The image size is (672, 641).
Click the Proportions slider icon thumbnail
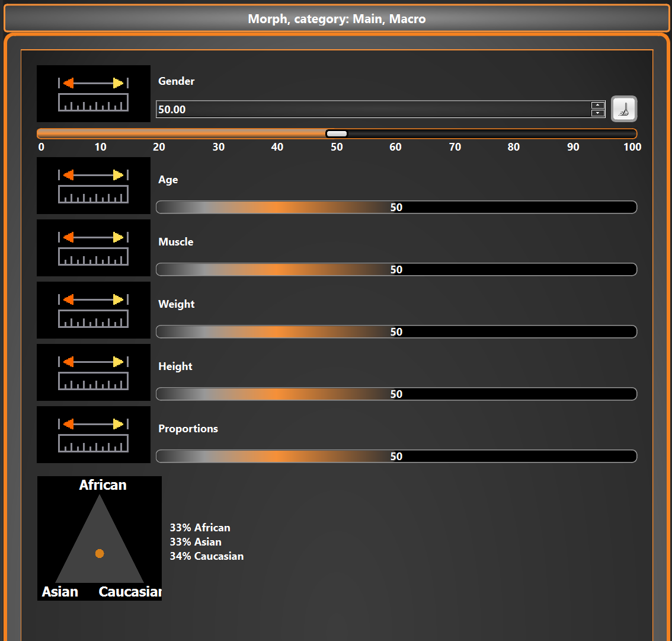pyautogui.click(x=94, y=434)
